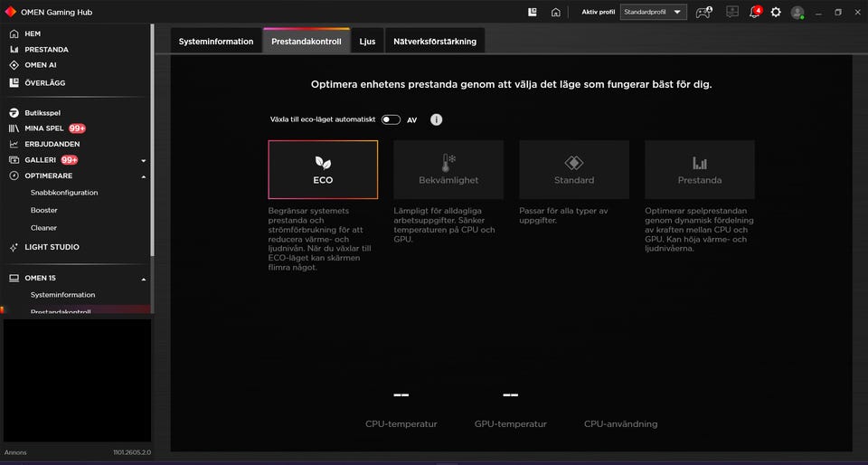This screenshot has width=868, height=465.
Task: Show info about automatic eco mode
Action: click(436, 119)
